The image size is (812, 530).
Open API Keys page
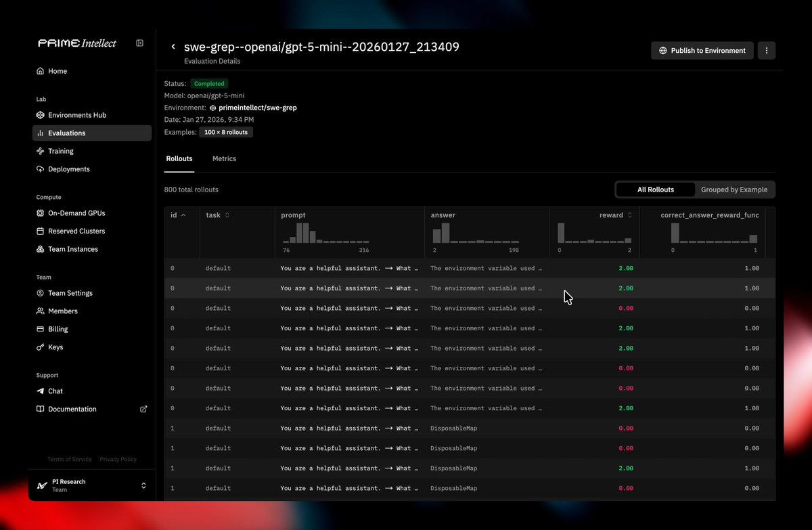click(x=92, y=347)
